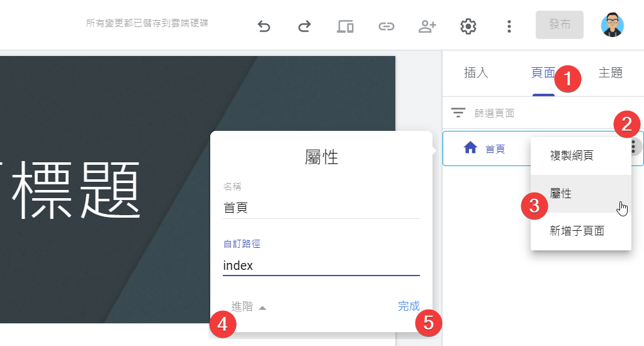644x346 pixels.
Task: Open the device preview icon
Action: pyautogui.click(x=345, y=26)
